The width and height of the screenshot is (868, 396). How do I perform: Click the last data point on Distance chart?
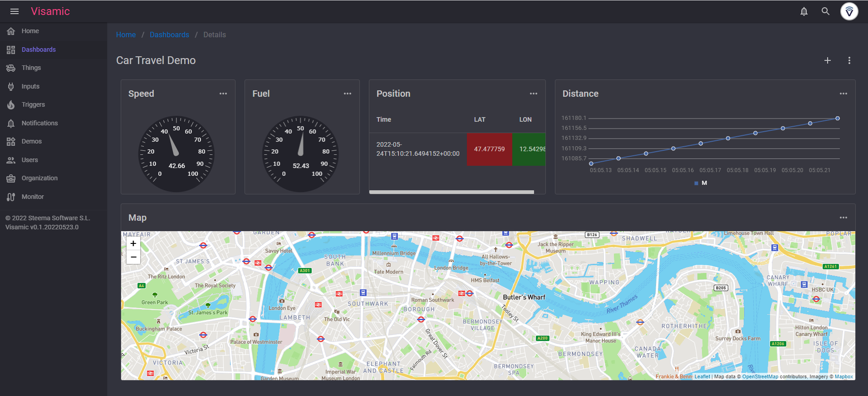pos(838,119)
